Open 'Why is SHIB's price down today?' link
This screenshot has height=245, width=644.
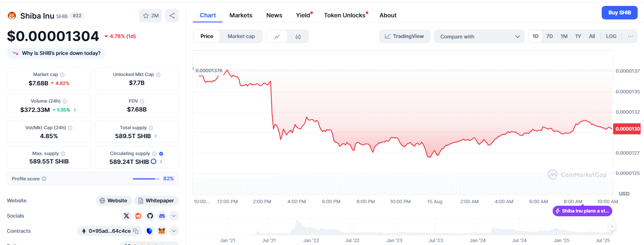click(56, 53)
